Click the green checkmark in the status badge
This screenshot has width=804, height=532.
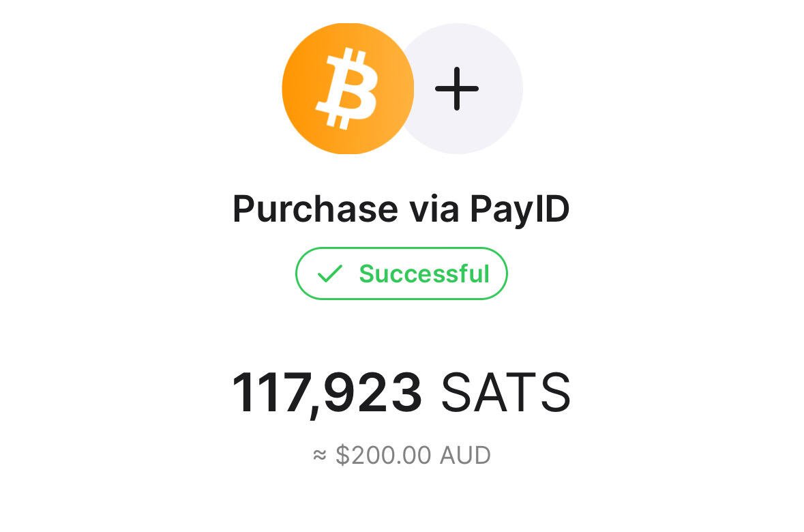329,274
